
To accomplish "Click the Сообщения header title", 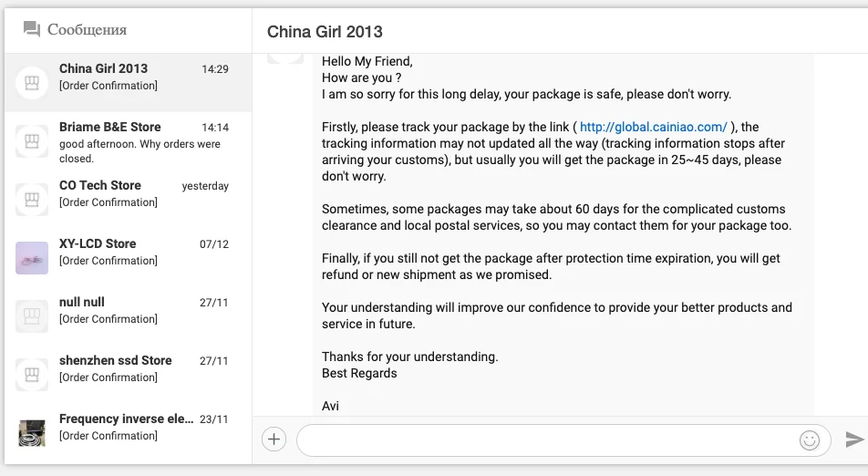I will [x=87, y=30].
